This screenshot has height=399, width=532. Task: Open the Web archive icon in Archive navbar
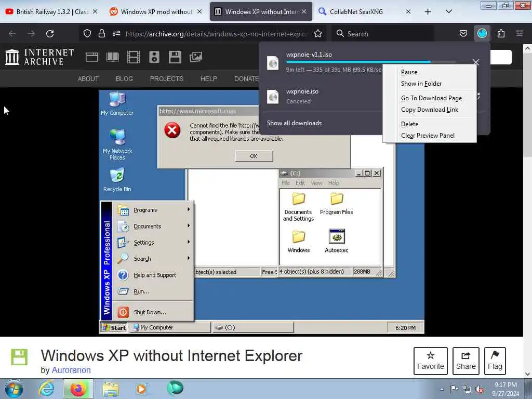pyautogui.click(x=91, y=57)
